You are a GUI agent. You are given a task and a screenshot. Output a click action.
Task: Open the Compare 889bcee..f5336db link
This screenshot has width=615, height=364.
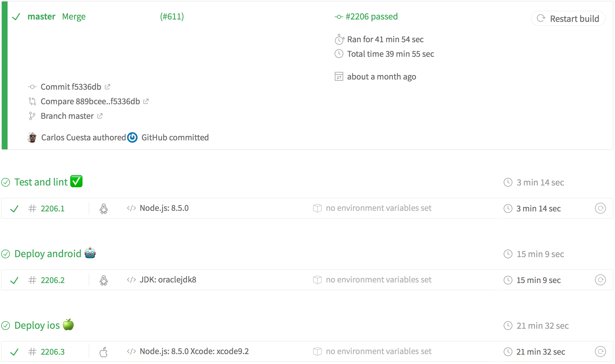(90, 101)
